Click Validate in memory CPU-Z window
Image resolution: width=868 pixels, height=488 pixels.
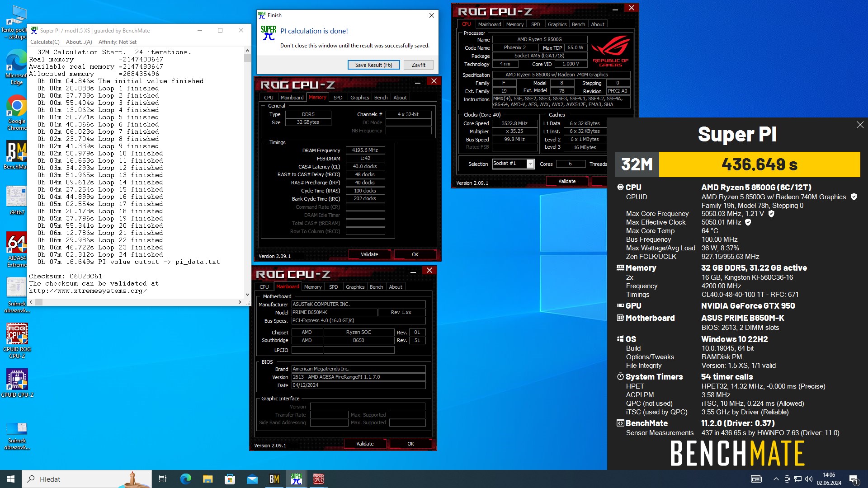369,254
